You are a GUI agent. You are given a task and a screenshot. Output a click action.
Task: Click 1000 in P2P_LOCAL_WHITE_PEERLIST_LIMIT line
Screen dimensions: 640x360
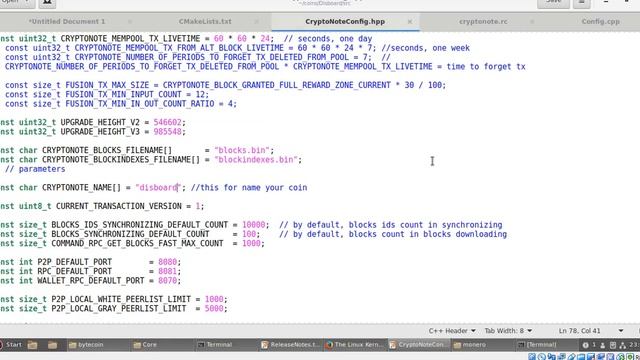click(x=214, y=299)
